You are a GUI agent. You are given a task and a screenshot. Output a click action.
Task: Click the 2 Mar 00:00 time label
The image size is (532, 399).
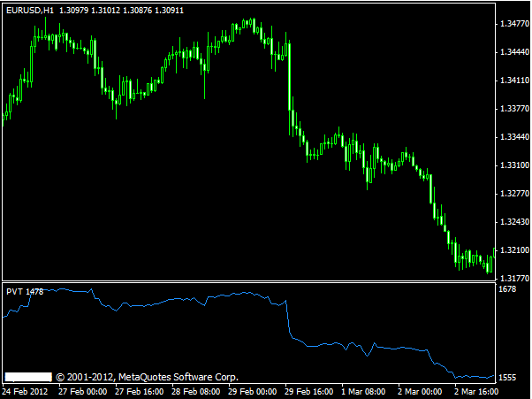pos(420,392)
